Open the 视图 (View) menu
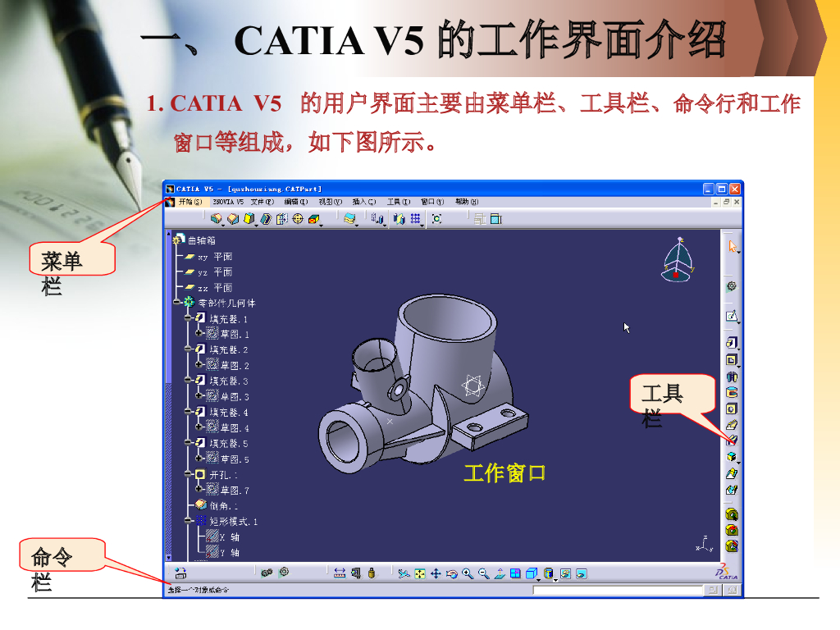Image resolution: width=840 pixels, height=630 pixels. tap(330, 202)
